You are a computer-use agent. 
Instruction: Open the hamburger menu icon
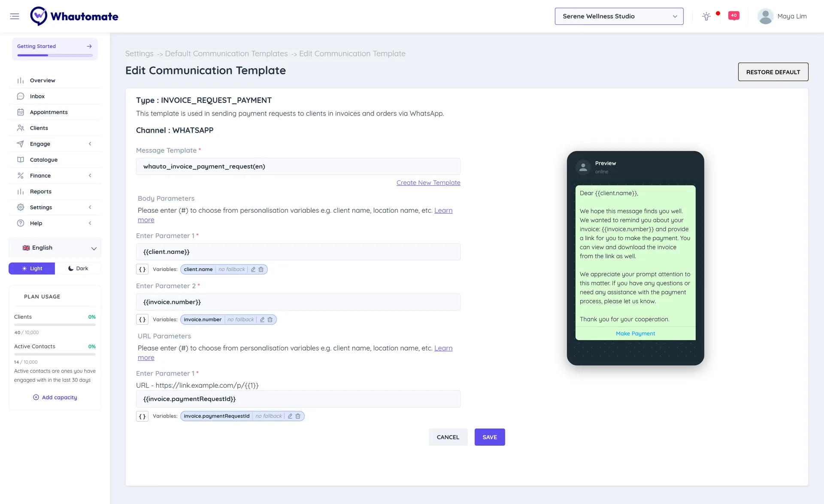pyautogui.click(x=15, y=16)
